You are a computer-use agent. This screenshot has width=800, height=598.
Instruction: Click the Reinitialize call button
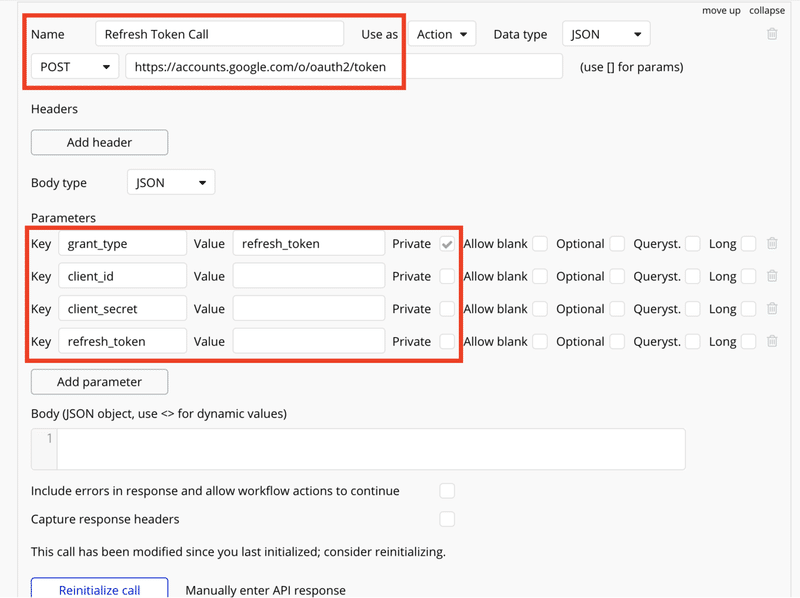[99, 589]
